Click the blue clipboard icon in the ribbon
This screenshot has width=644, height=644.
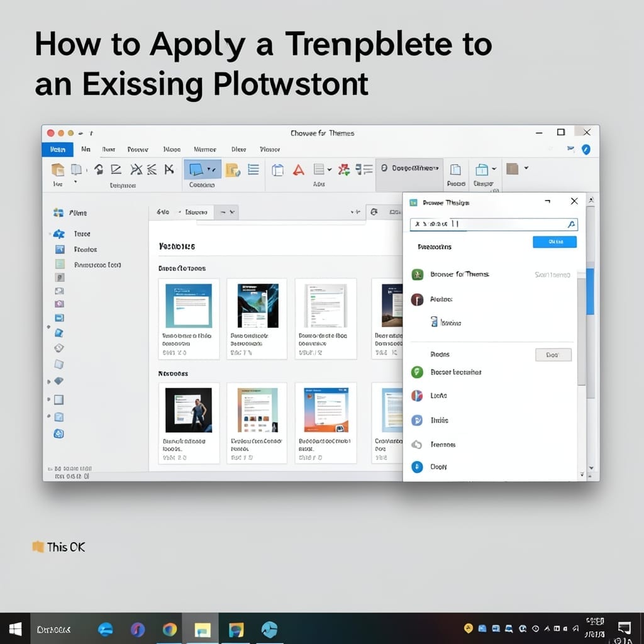click(x=277, y=170)
